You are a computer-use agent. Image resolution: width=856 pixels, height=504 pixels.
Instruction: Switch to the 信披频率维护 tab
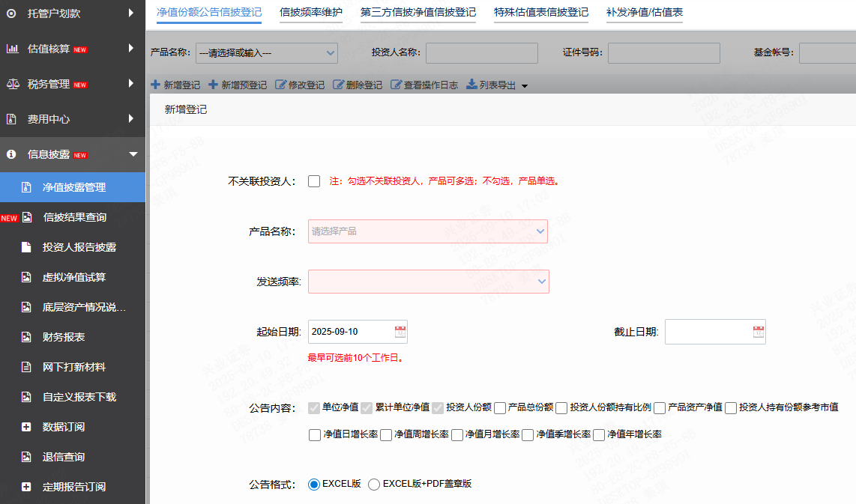point(310,12)
